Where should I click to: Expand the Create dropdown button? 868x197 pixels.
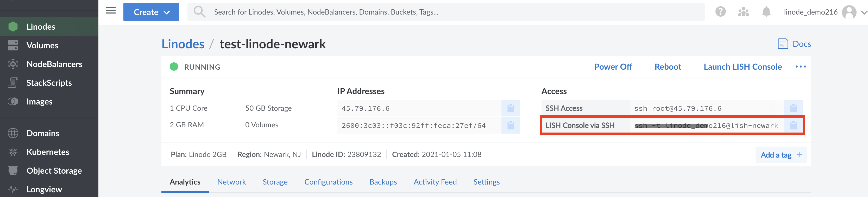click(151, 12)
